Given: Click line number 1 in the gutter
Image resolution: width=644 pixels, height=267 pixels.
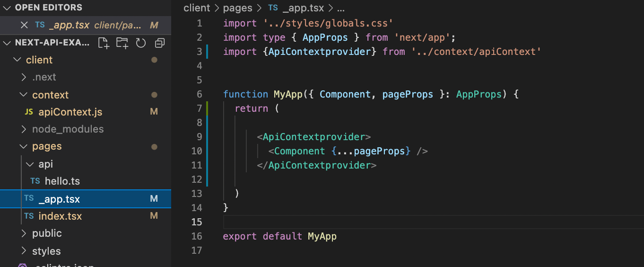Looking at the screenshot, I should [x=199, y=23].
